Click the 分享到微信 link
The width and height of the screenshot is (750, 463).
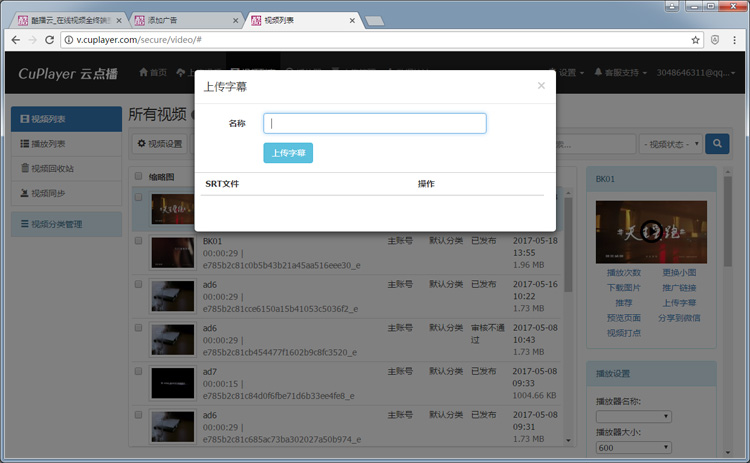coord(680,318)
